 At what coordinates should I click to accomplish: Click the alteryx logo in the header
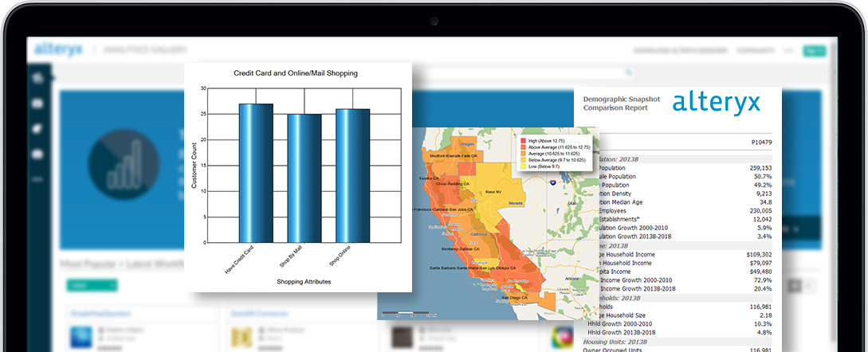click(x=58, y=49)
